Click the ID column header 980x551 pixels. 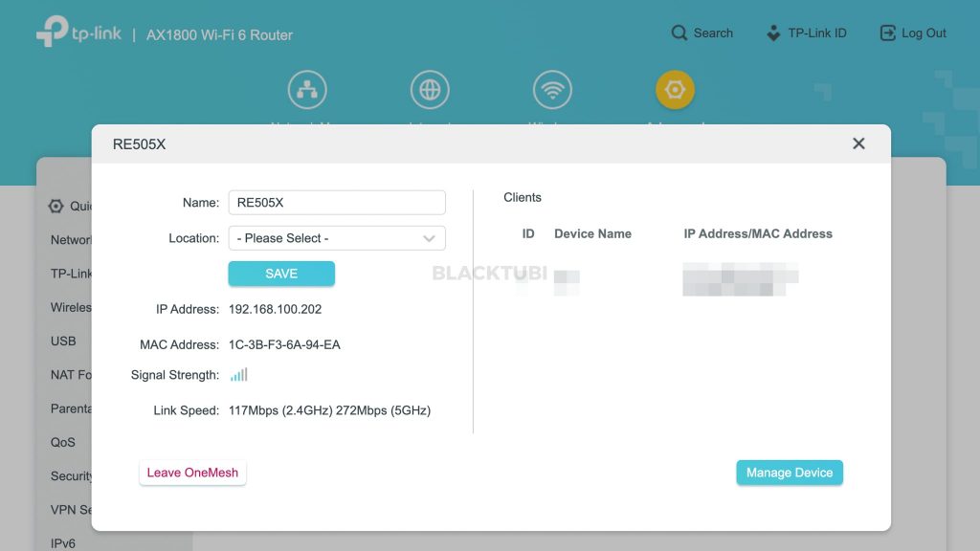pos(528,233)
